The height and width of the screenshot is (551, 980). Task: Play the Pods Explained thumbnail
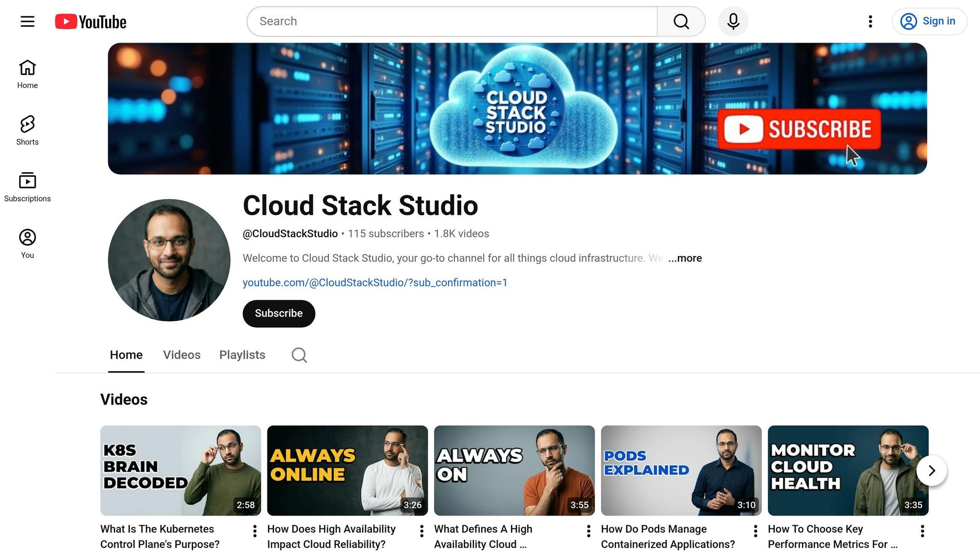click(681, 471)
